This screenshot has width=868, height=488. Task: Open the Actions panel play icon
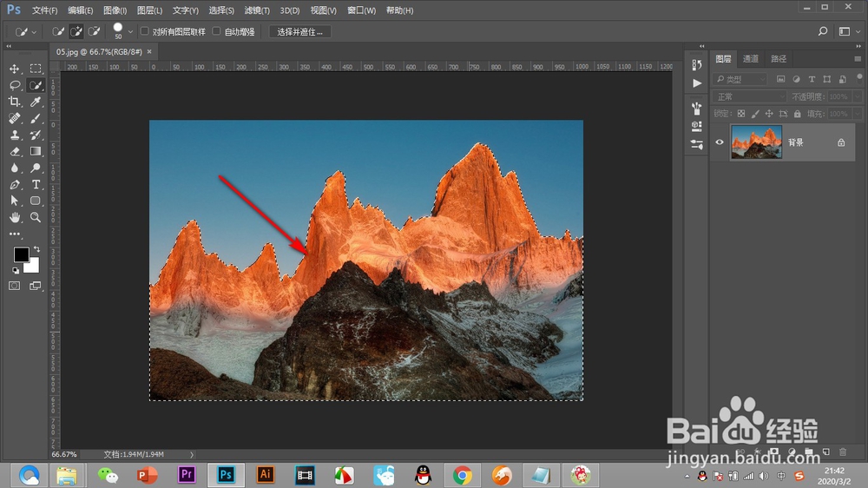click(x=697, y=83)
